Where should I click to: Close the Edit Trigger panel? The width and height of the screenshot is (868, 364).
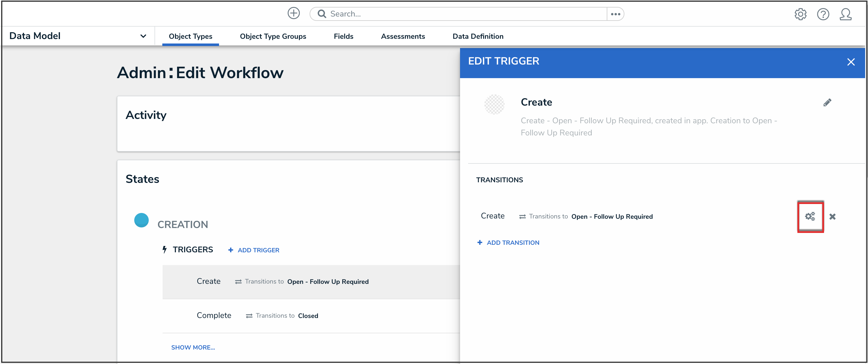[x=851, y=62]
